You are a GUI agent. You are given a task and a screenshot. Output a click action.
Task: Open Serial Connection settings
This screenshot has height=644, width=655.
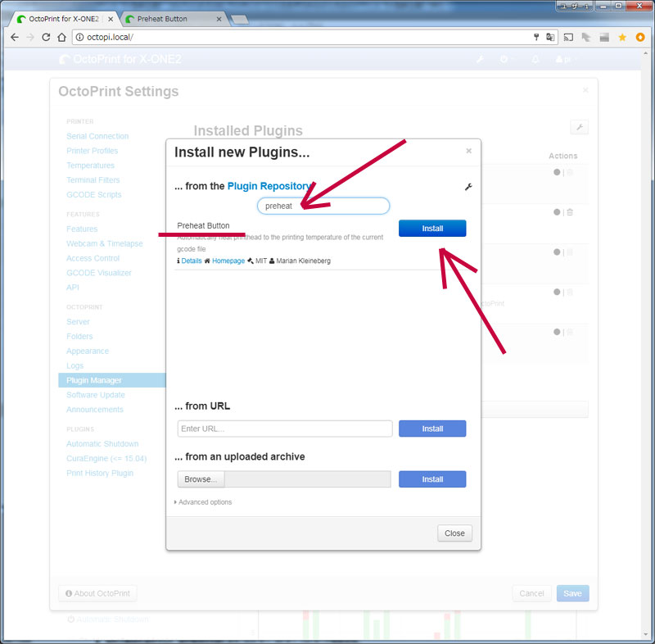pyautogui.click(x=97, y=136)
